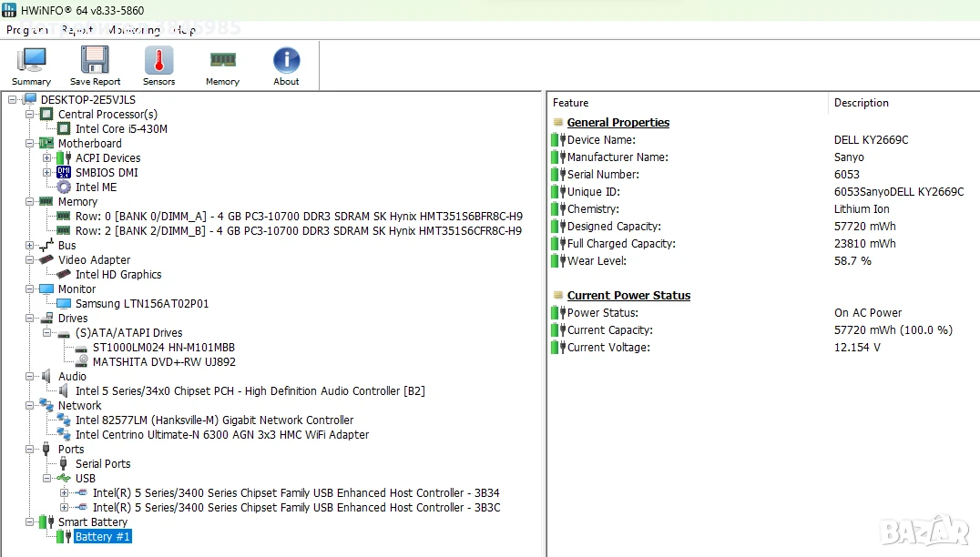Image resolution: width=980 pixels, height=557 pixels.
Task: Click the ACPI Devices icon
Action: click(x=65, y=158)
